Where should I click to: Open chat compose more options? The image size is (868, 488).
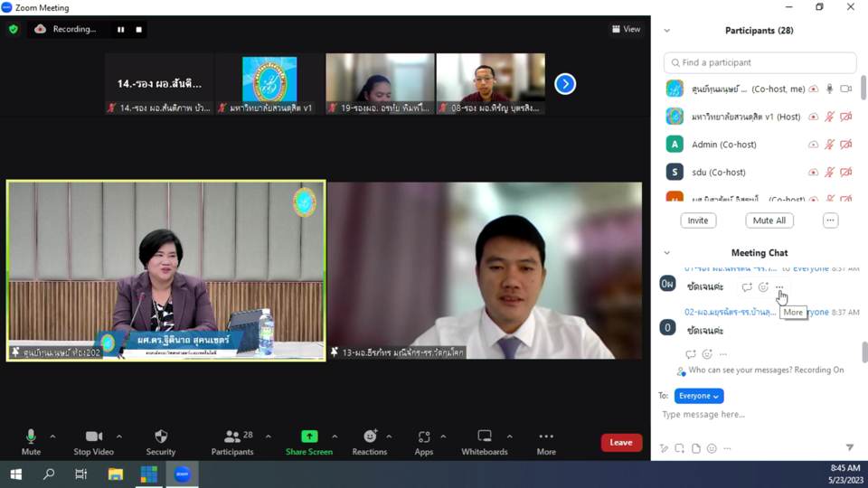pos(727,448)
